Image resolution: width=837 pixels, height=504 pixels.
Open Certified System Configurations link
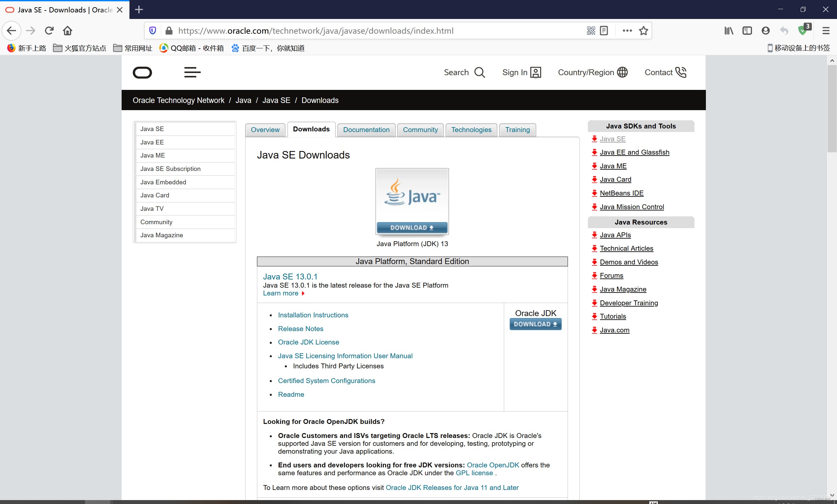tap(326, 381)
